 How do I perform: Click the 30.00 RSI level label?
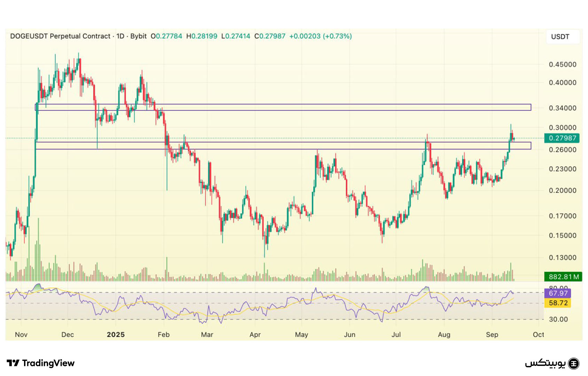pos(558,319)
